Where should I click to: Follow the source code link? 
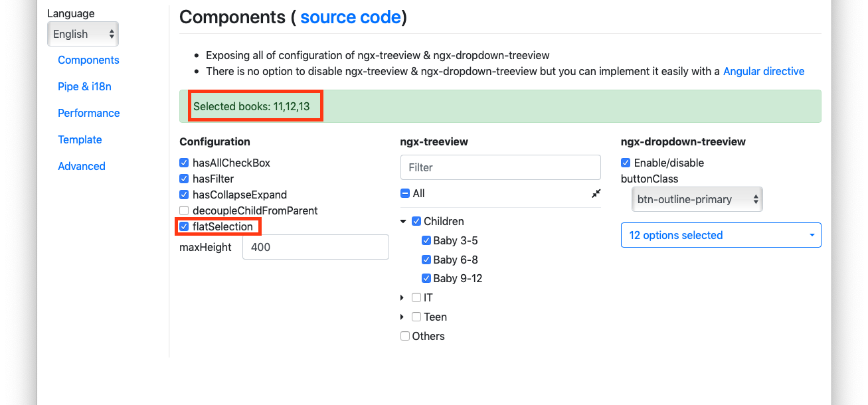pos(351,17)
